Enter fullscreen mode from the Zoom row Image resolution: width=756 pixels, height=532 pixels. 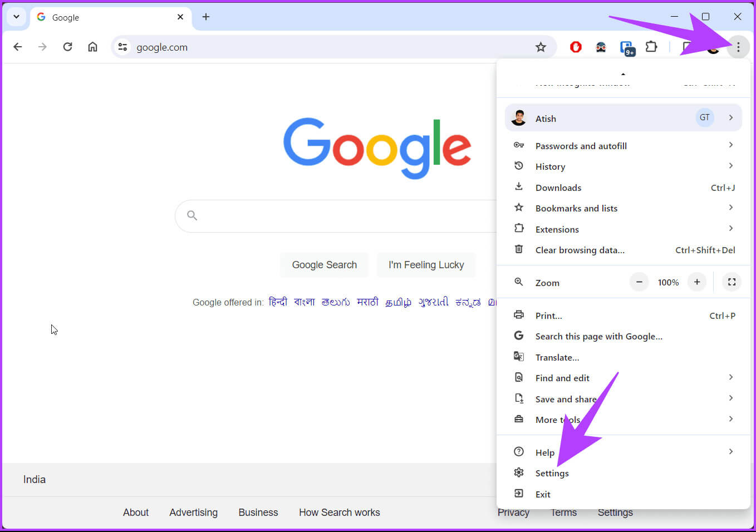(732, 282)
